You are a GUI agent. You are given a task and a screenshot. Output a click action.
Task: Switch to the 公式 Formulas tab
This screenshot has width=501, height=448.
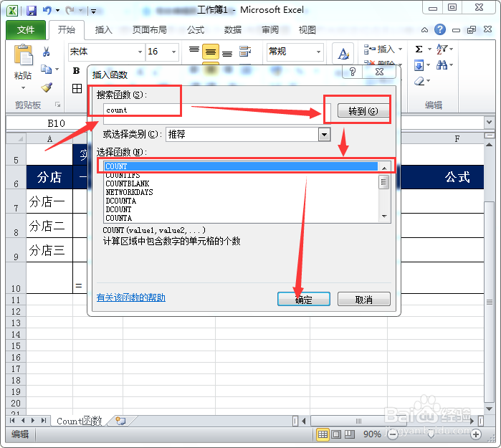[196, 29]
